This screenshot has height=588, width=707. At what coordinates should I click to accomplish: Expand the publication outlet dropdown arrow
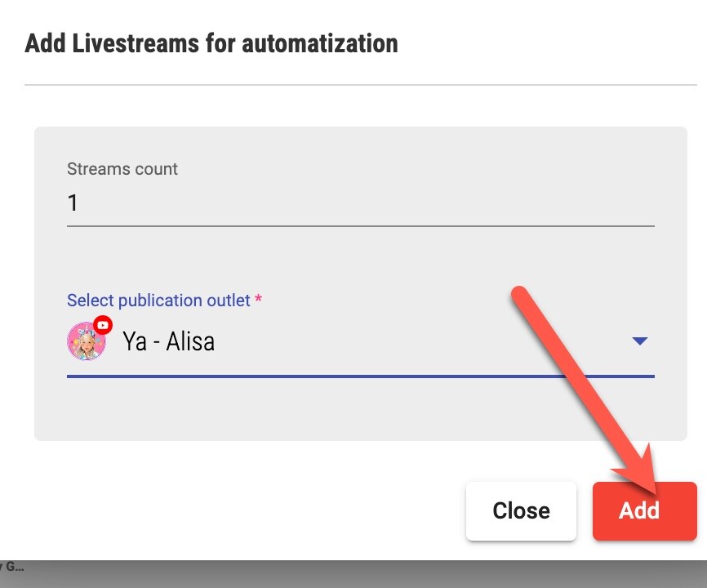click(x=640, y=341)
